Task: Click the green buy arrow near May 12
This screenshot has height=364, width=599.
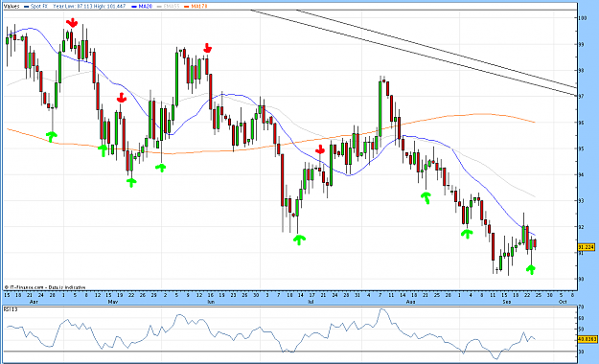Action: pos(103,150)
